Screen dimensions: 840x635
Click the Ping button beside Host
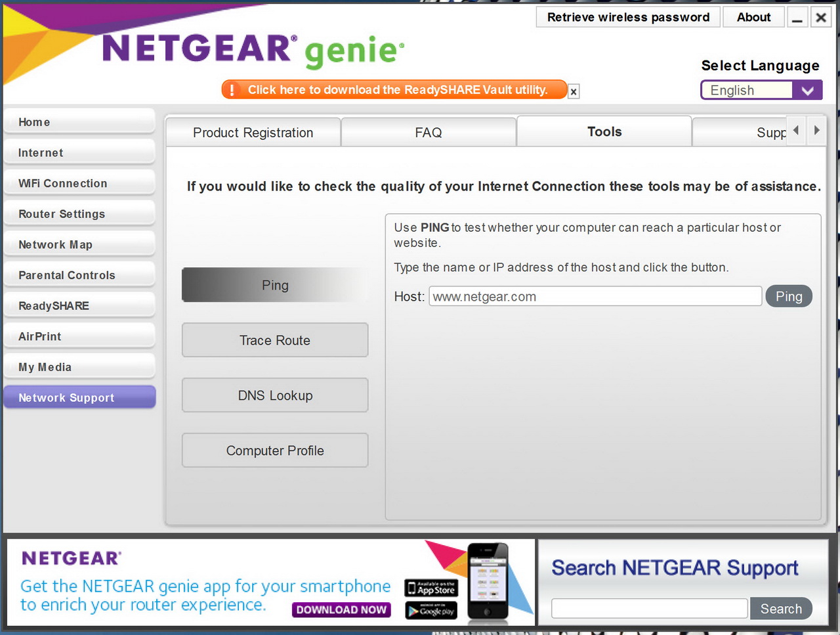pos(789,296)
